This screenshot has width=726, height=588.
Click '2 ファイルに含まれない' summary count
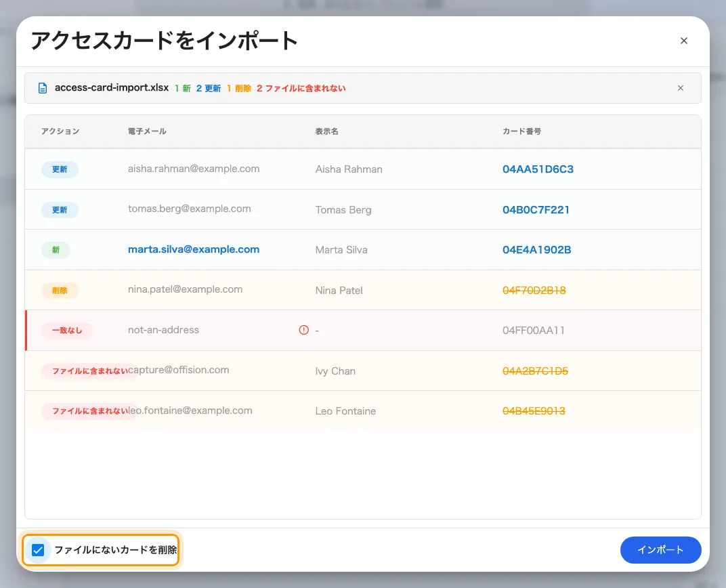pos(301,89)
